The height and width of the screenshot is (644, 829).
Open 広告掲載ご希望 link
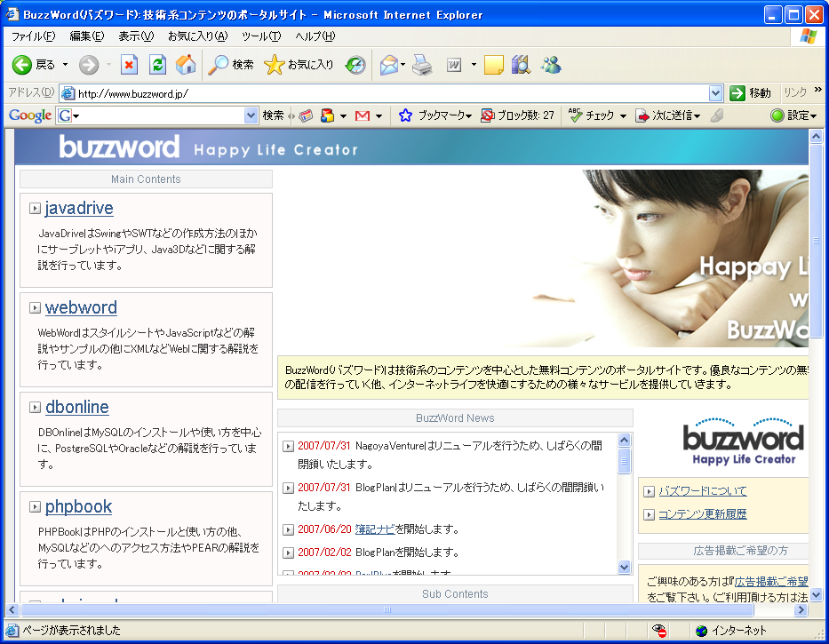pyautogui.click(x=771, y=582)
